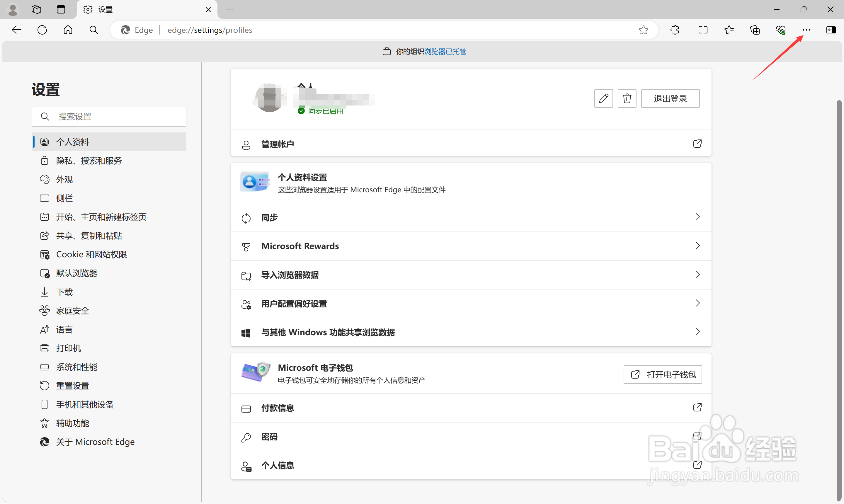
Task: Open split screen view icon
Action: pos(703,30)
